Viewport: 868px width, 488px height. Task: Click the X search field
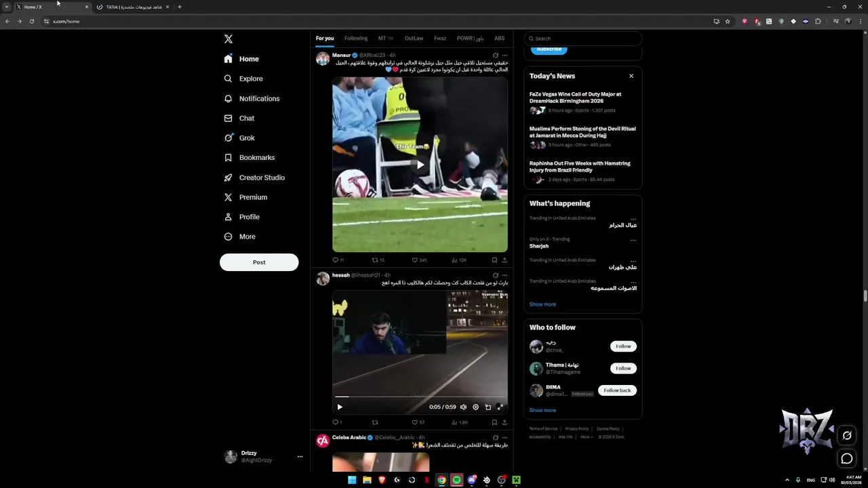(x=583, y=39)
